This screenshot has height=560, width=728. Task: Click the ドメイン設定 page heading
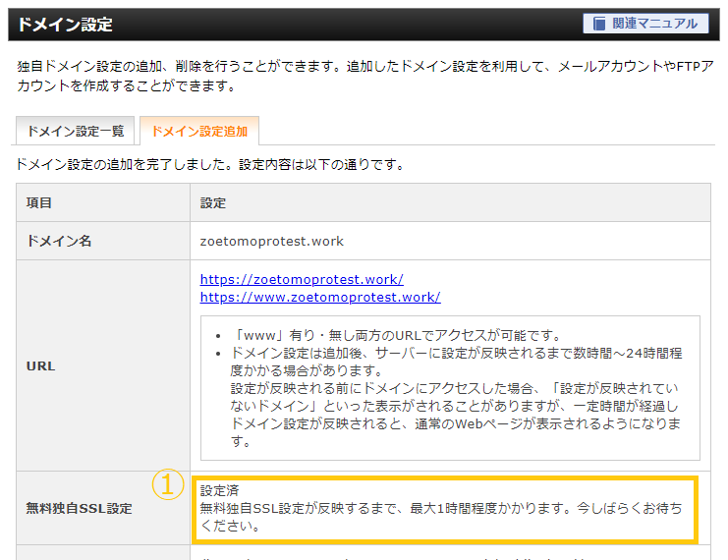point(65,25)
